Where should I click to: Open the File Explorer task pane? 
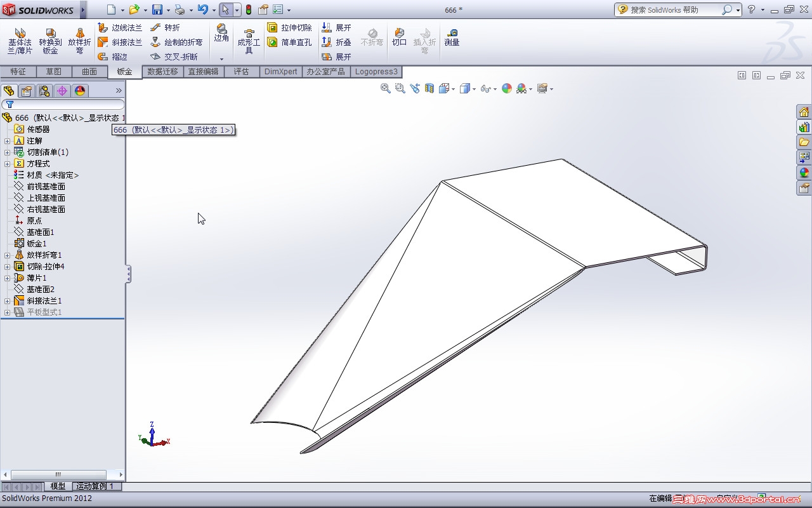pos(804,142)
